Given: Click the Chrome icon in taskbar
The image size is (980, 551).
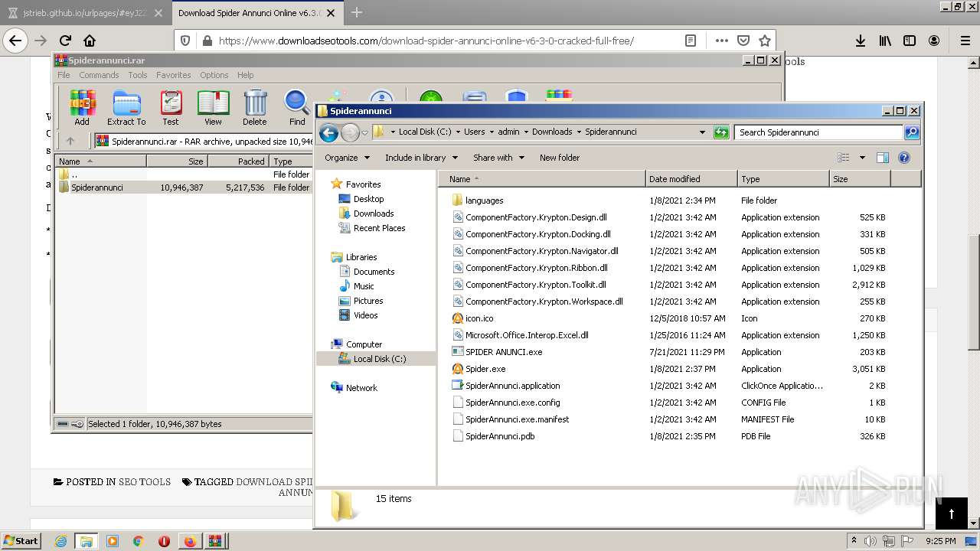Looking at the screenshot, I should tap(138, 541).
